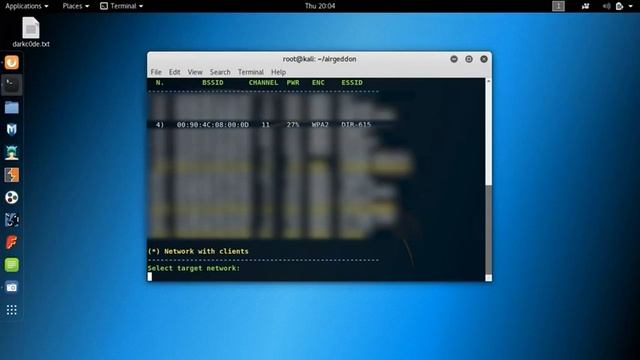Click the scrollbar up arrow
Screen dimensions: 640x360
pos(488,81)
